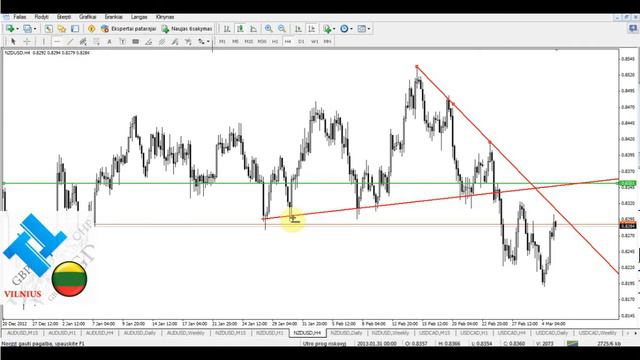Image resolution: width=640 pixels, height=360 pixels.
Task: Select the crosshair tool
Action: (27, 41)
